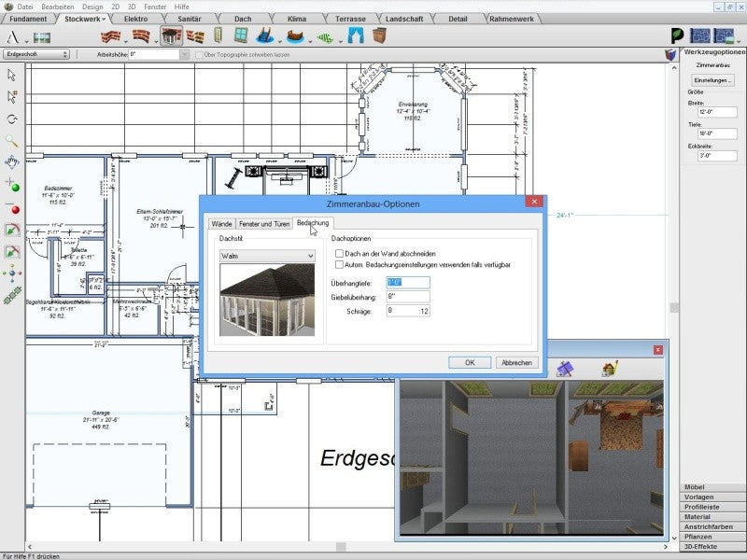Select the text annotation tool
Image resolution: width=747 pixels, height=560 pixels.
click(12, 37)
